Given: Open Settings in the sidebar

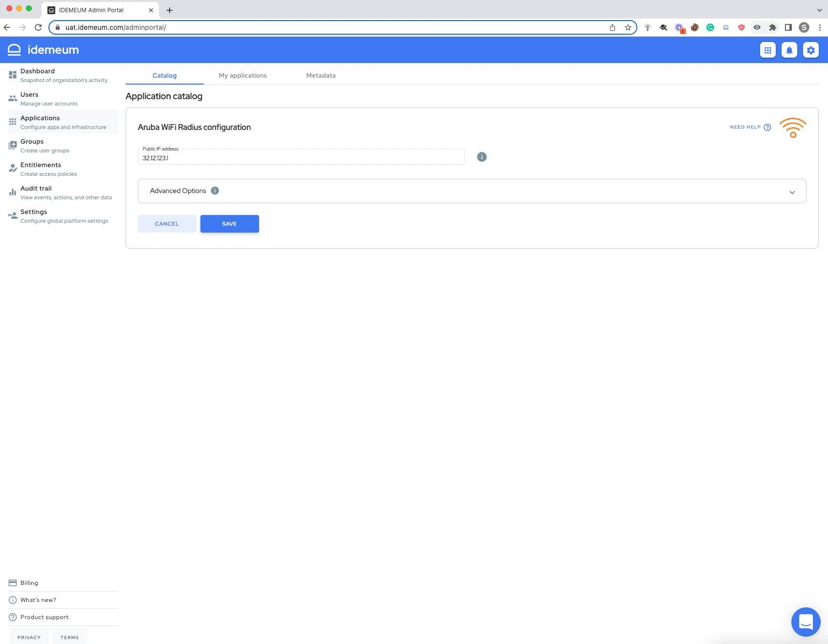Looking at the screenshot, I should 63,216.
